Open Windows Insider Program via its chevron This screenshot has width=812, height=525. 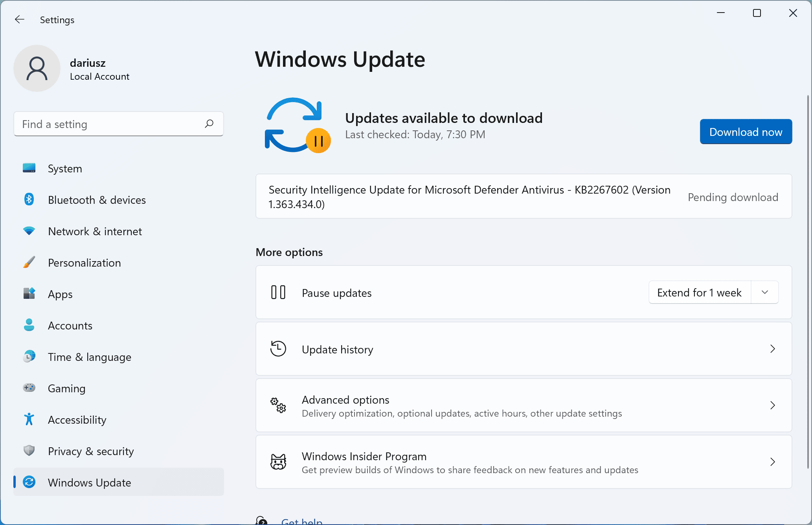click(x=773, y=462)
